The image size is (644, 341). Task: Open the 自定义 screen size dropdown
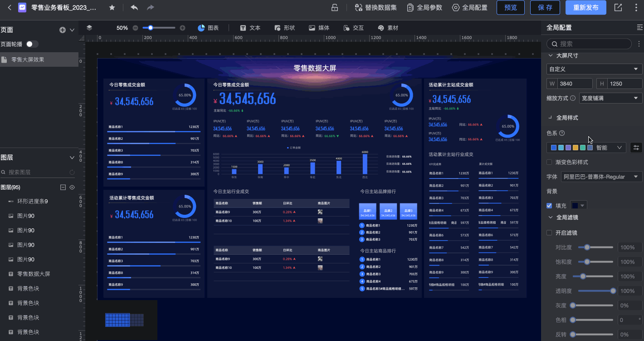595,69
